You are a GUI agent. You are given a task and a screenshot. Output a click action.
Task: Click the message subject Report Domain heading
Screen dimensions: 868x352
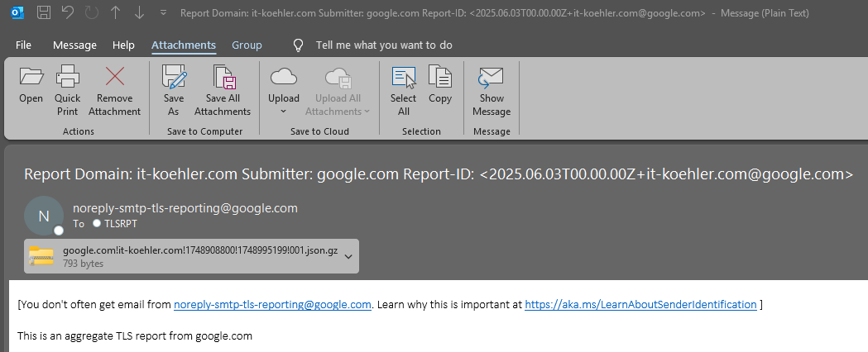(x=439, y=174)
